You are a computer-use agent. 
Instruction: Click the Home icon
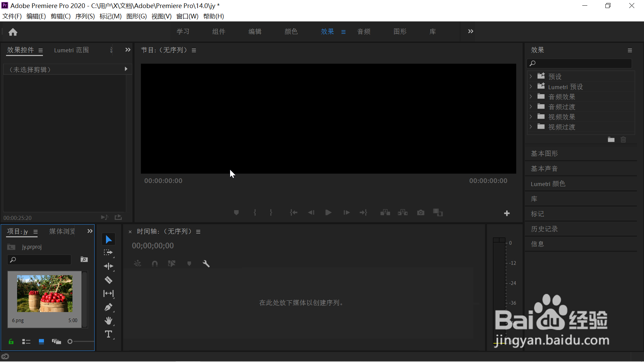13,32
